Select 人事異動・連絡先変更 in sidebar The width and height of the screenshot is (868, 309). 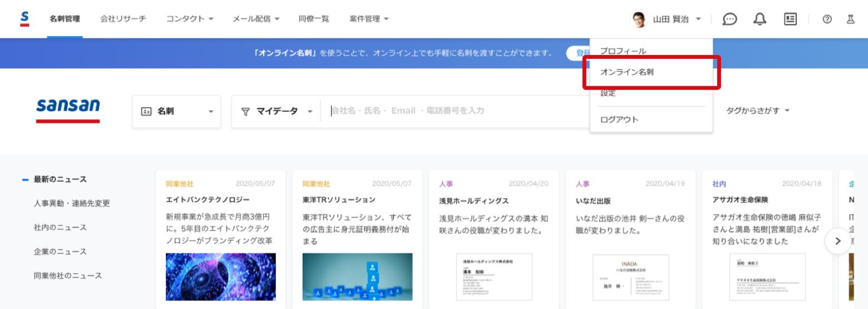click(x=72, y=203)
